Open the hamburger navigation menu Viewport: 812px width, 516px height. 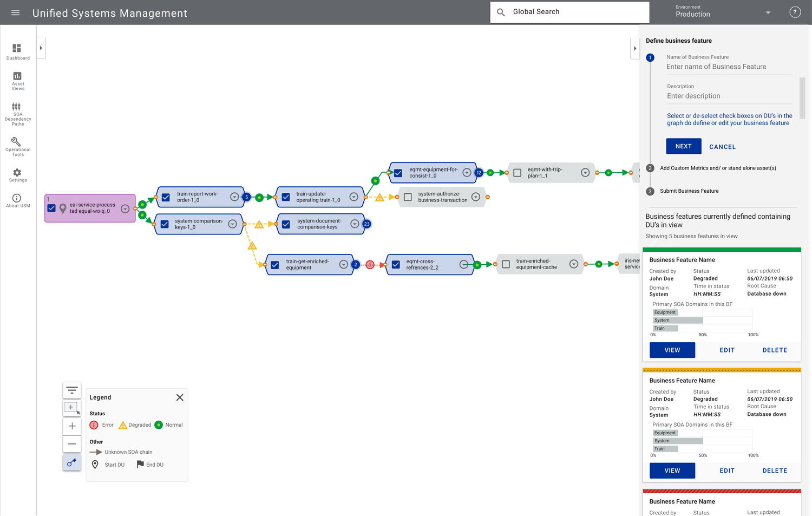(x=16, y=12)
